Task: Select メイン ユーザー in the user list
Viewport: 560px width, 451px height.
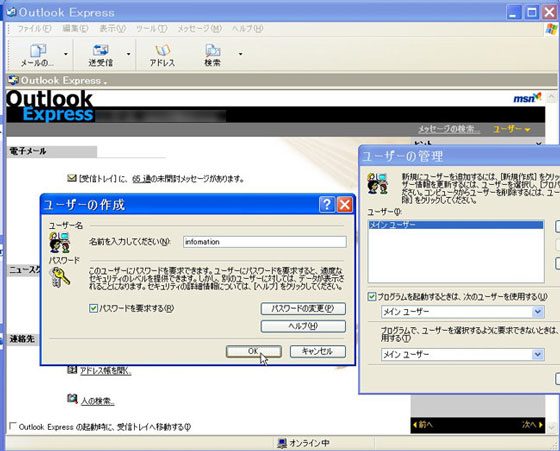Action: pyautogui.click(x=456, y=225)
